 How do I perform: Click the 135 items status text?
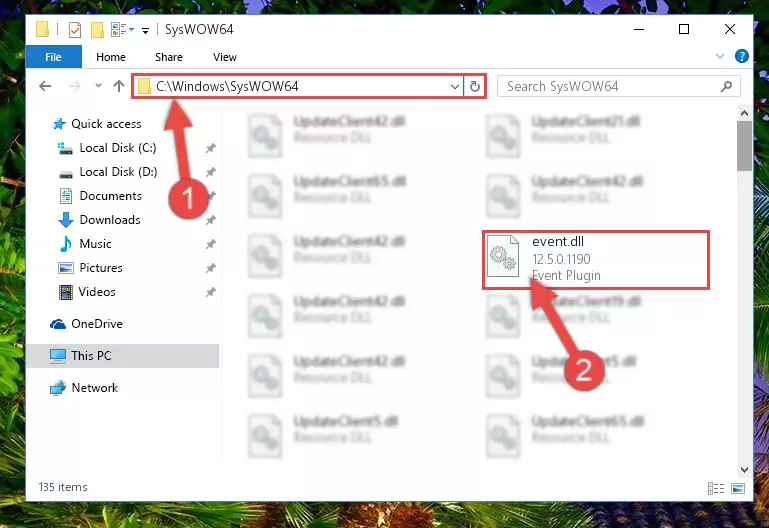click(x=63, y=487)
